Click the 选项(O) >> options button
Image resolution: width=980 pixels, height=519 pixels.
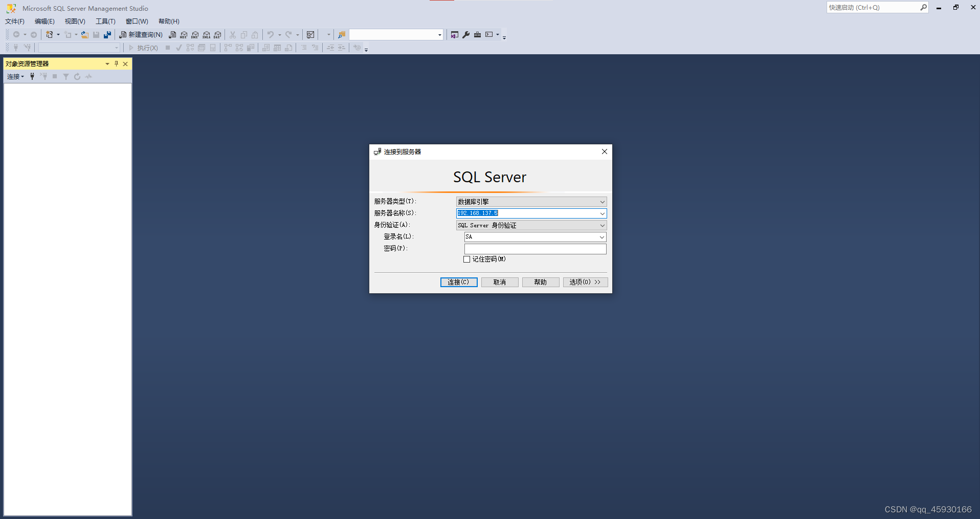point(585,282)
